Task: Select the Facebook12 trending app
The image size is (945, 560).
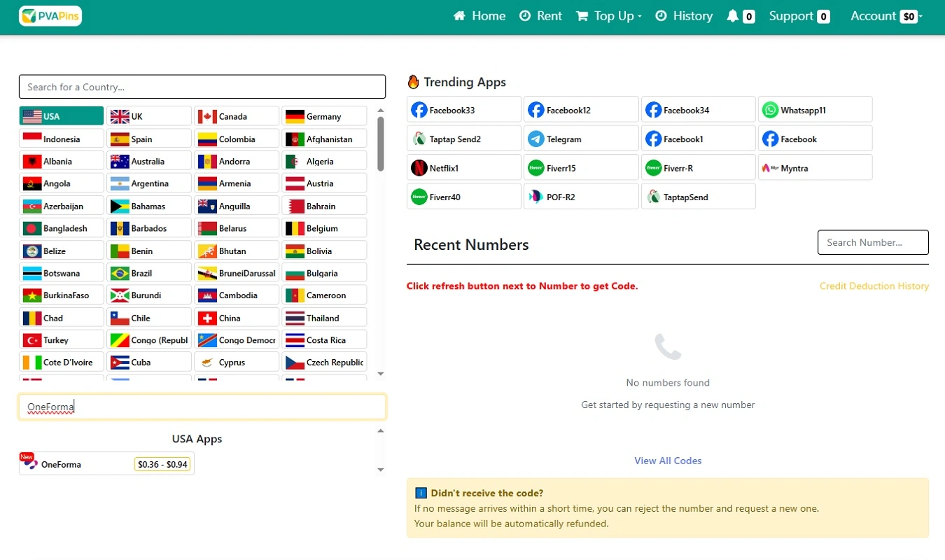Action: pos(581,110)
